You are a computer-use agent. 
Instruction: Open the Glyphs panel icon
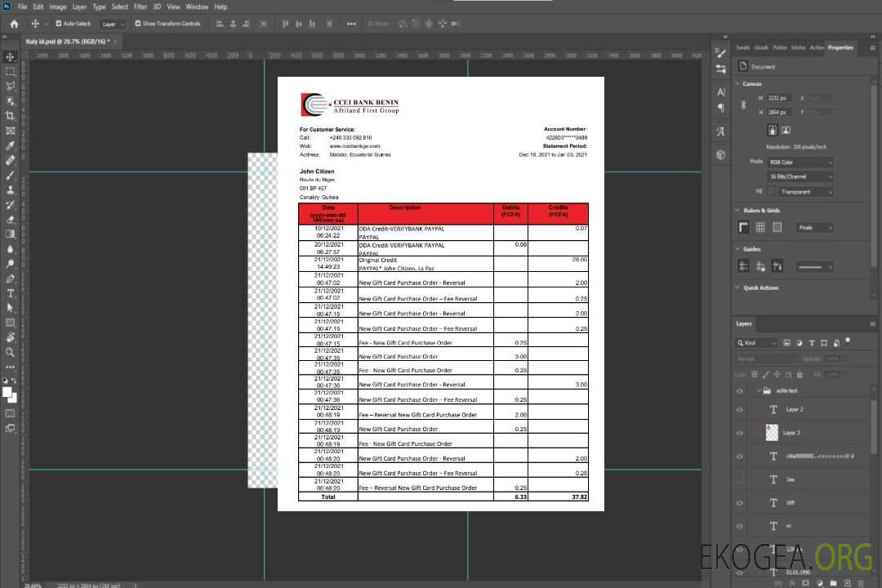click(x=720, y=131)
